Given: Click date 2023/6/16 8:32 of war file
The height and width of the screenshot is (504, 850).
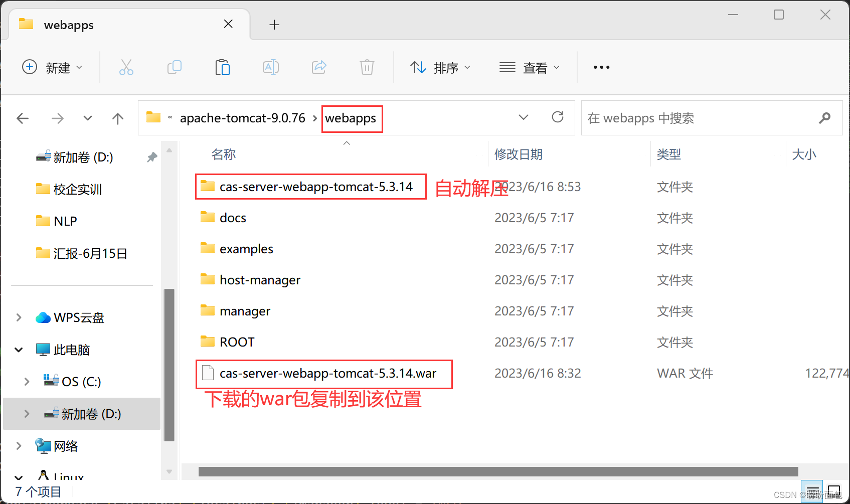Looking at the screenshot, I should 538,373.
